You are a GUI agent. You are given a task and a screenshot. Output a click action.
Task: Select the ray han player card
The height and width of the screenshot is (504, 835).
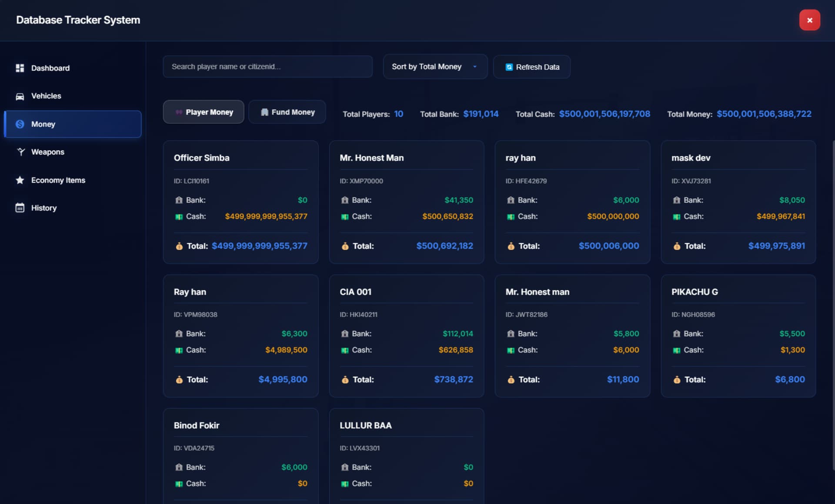click(x=572, y=202)
